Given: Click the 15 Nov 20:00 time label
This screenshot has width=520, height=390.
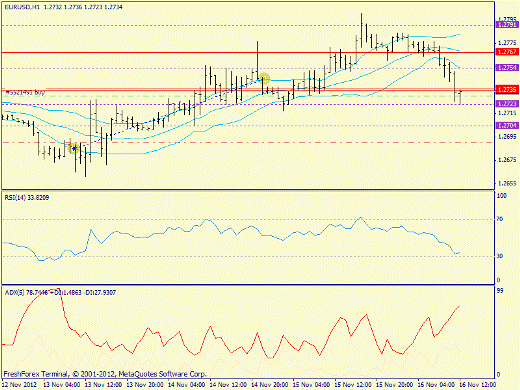Looking at the screenshot, I should pyautogui.click(x=395, y=385).
